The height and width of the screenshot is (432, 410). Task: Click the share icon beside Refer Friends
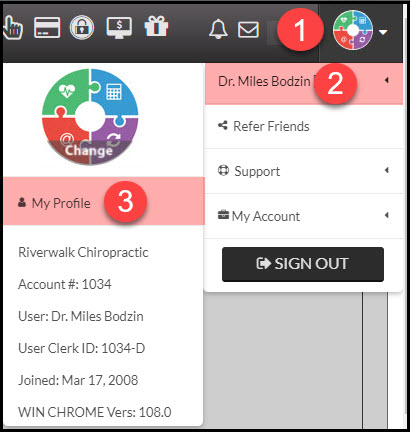click(x=223, y=125)
